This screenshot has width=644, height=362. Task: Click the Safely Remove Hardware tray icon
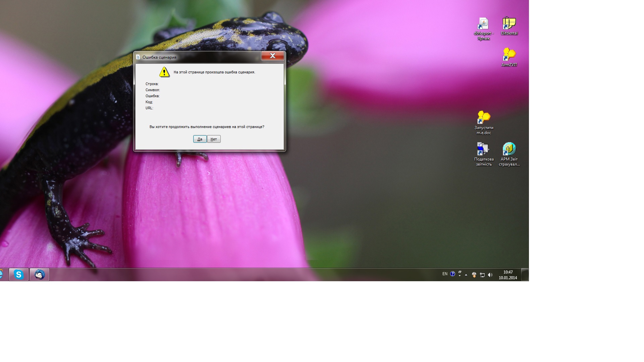tap(474, 275)
